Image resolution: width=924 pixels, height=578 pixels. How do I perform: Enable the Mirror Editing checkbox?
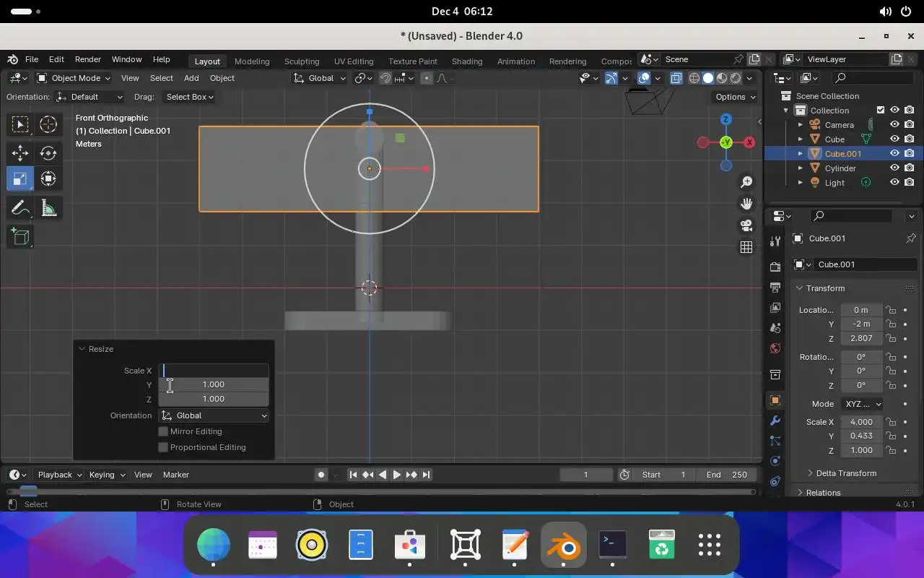click(163, 431)
